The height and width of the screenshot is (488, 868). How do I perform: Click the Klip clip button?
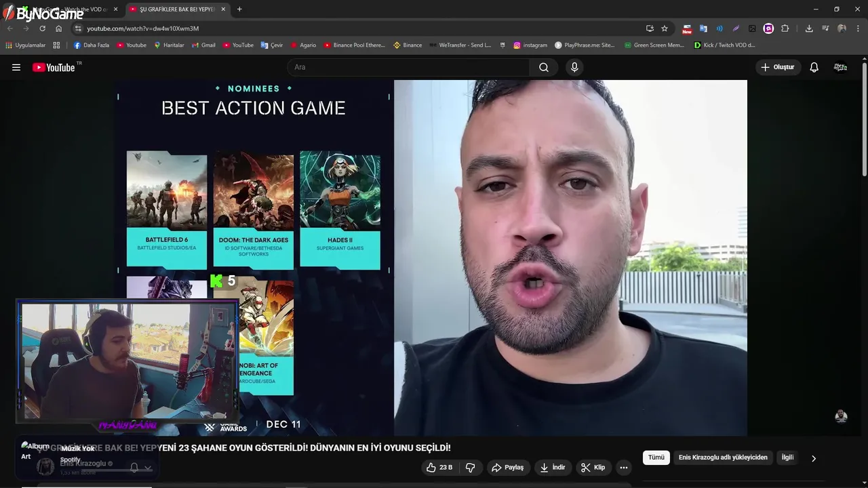[593, 468]
